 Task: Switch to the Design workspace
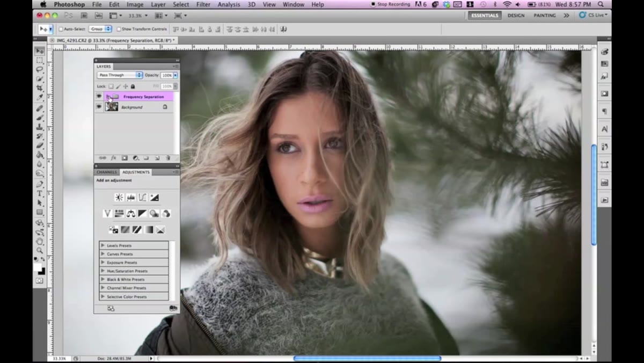pos(516,16)
